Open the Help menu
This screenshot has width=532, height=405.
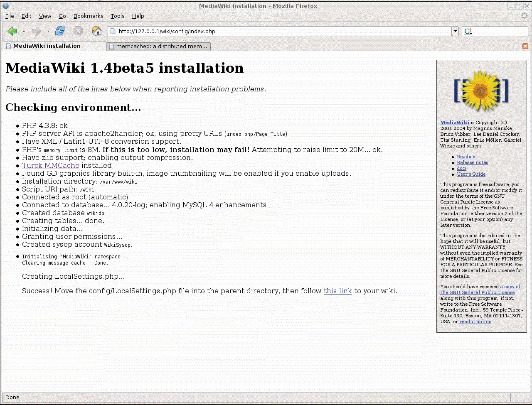coord(138,16)
